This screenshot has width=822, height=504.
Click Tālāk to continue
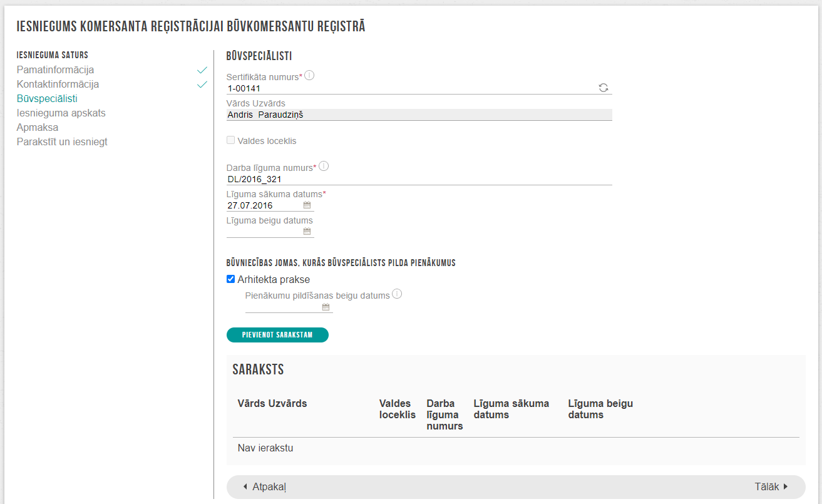(771, 486)
